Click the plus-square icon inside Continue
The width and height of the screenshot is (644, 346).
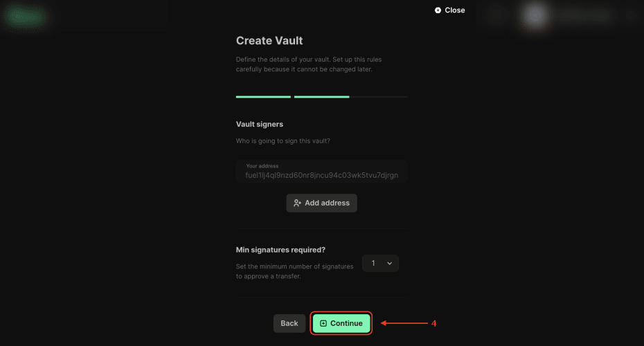pyautogui.click(x=323, y=323)
